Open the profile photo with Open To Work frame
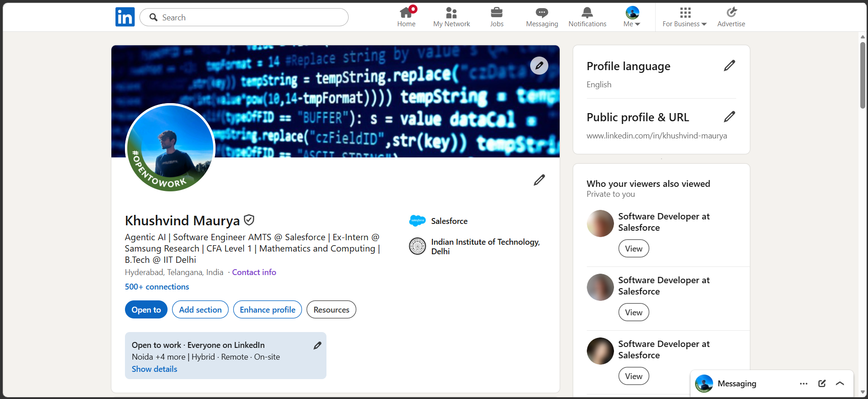This screenshot has width=868, height=399. 170,147
